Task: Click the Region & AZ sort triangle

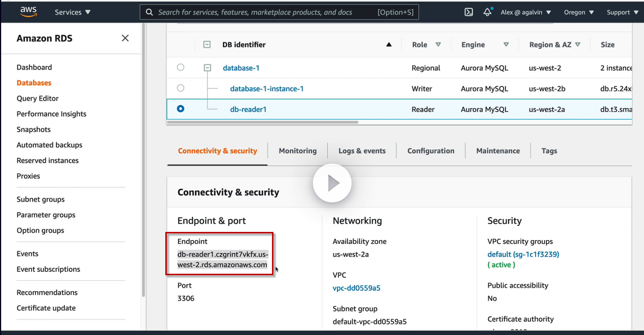Action: [578, 44]
